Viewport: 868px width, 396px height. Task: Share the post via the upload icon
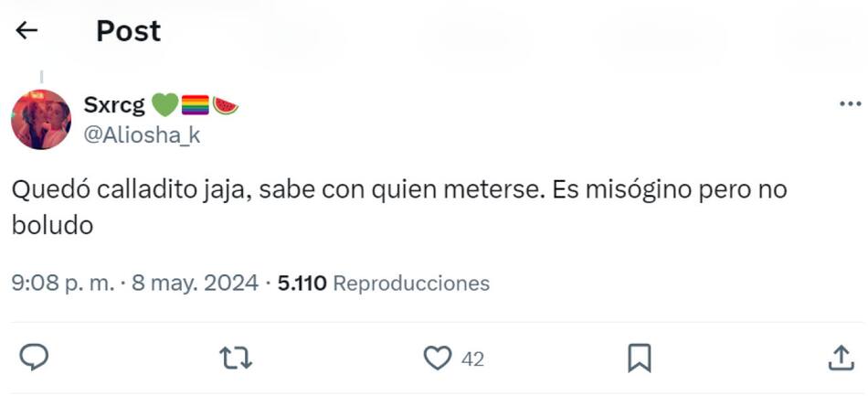(840, 359)
